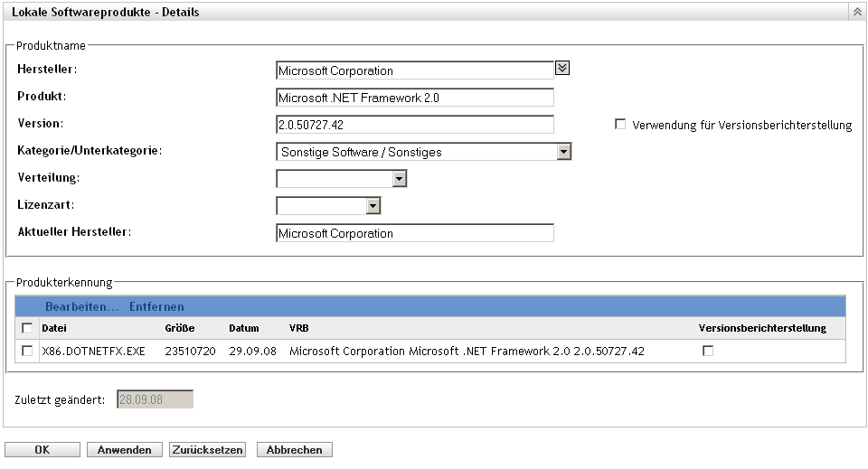Viewport: 868px width, 469px height.
Task: Click the Hersteller text field
Action: pos(414,70)
